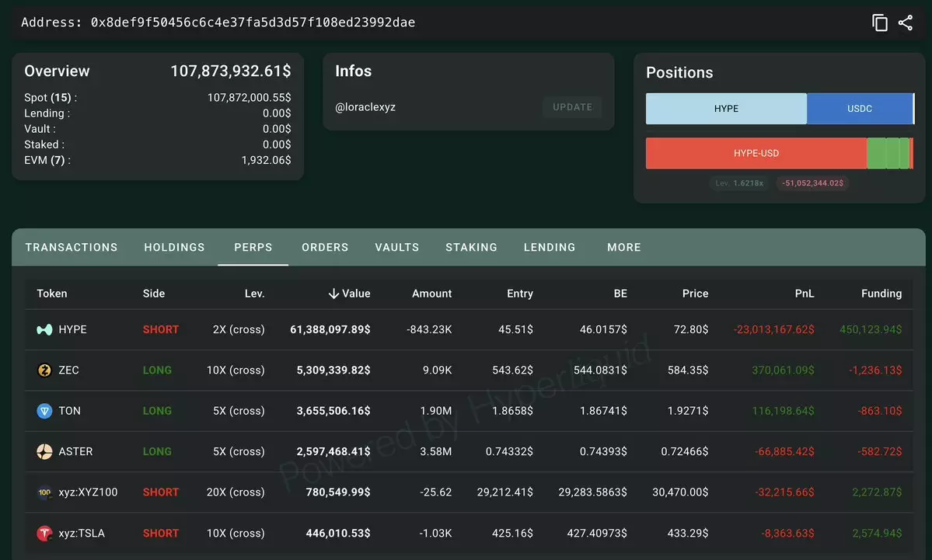Viewport: 932px width, 560px height.
Task: Click the total value 107,873,932.61$
Action: pos(231,71)
